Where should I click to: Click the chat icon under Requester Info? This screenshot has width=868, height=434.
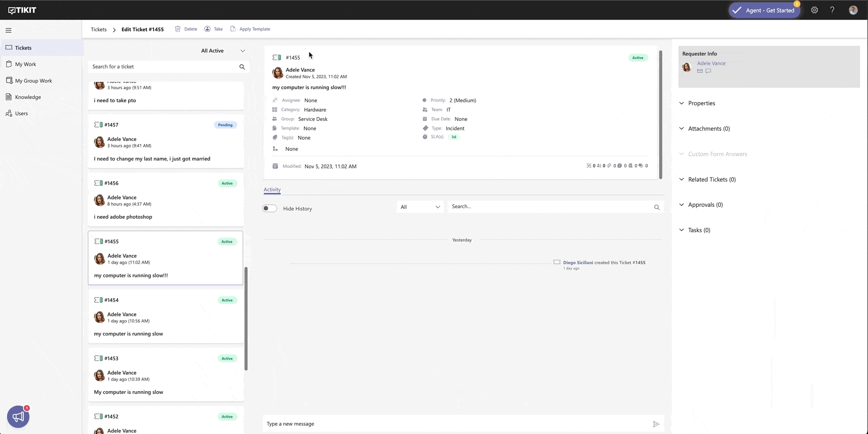[708, 71]
